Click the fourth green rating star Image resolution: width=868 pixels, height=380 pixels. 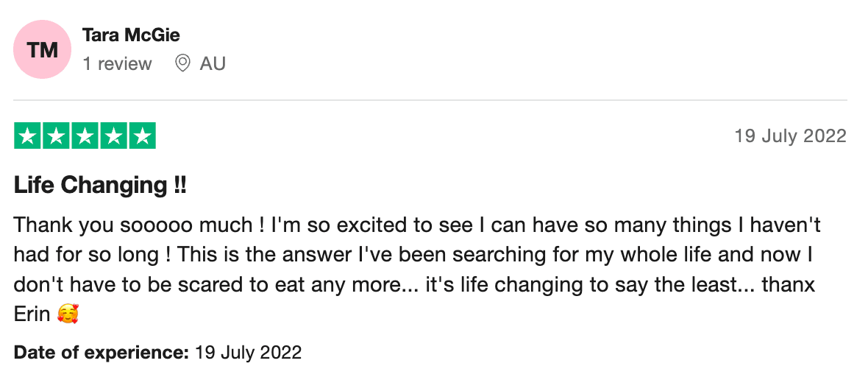coord(113,136)
